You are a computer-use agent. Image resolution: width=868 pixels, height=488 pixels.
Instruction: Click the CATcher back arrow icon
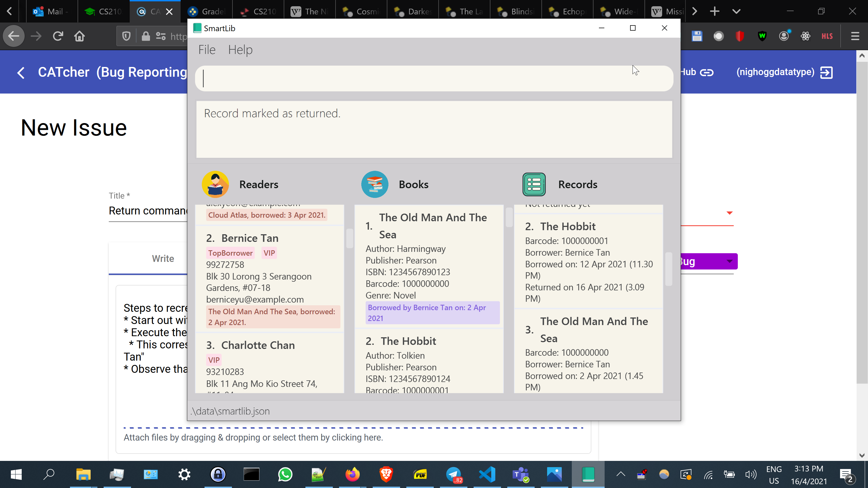21,72
